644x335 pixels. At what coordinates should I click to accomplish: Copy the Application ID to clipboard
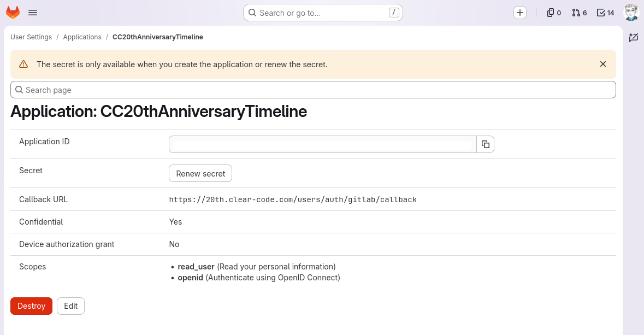486,144
